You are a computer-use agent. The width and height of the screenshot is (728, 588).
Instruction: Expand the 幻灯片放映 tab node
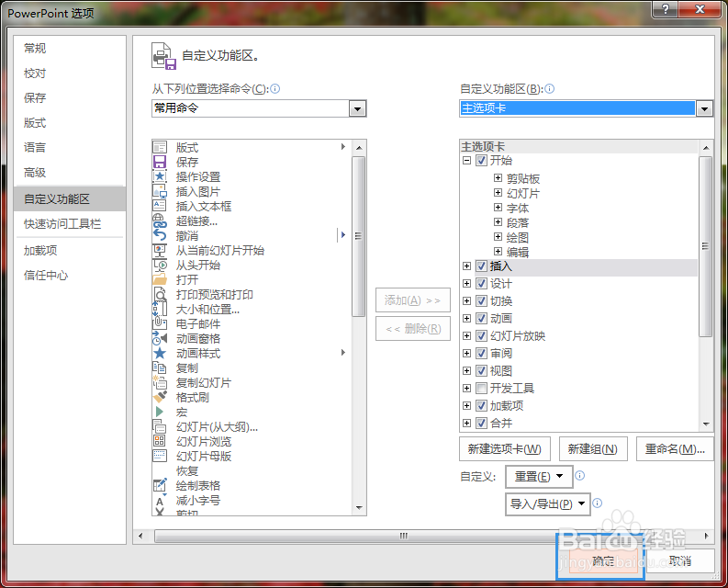[466, 336]
